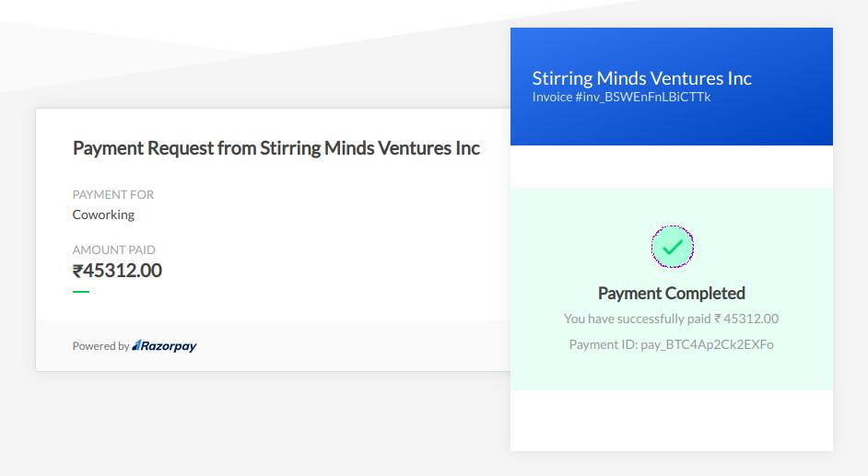Click the rupee symbol in the success message
This screenshot has width=868, height=476.
(x=718, y=319)
